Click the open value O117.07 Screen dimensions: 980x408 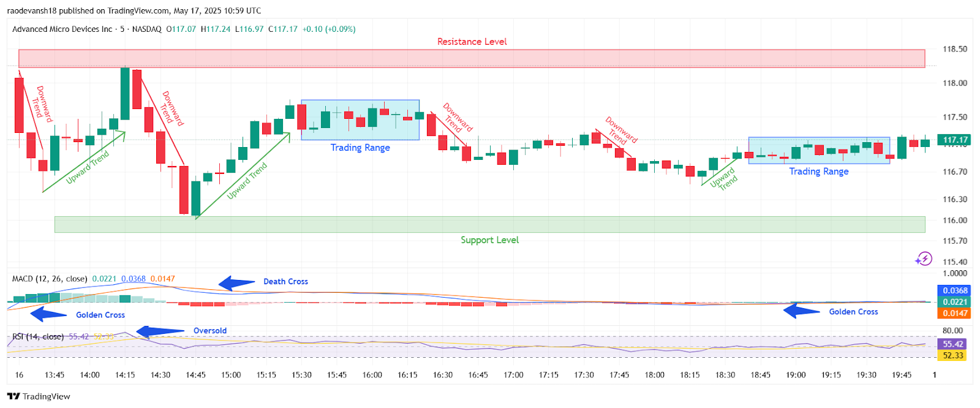pyautogui.click(x=181, y=29)
